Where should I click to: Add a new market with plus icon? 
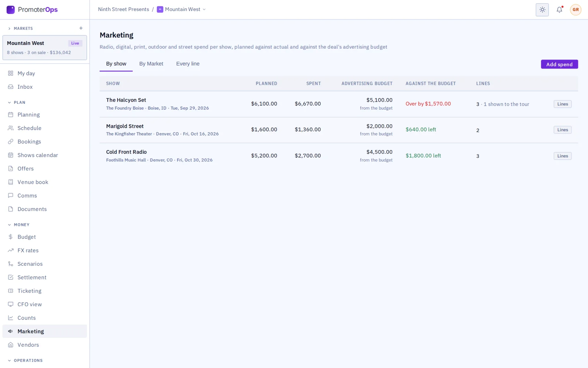coord(81,28)
